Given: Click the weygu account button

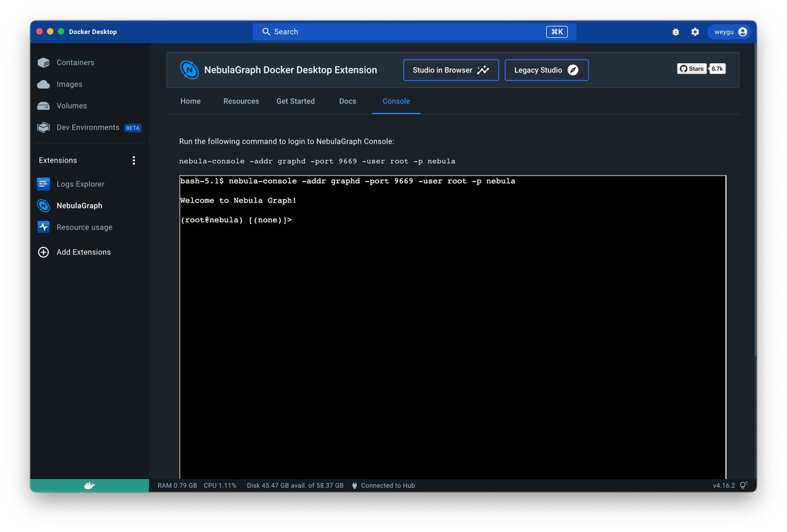Looking at the screenshot, I should pos(729,32).
